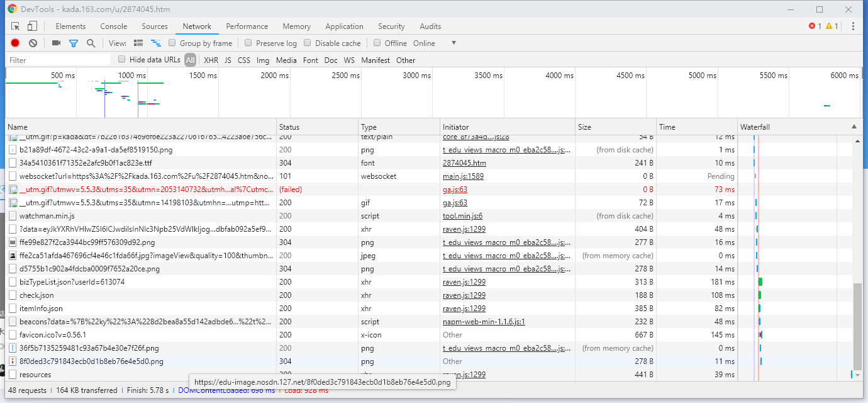Open the main.js:1589 initiator link
The image size is (868, 403).
pos(463,176)
